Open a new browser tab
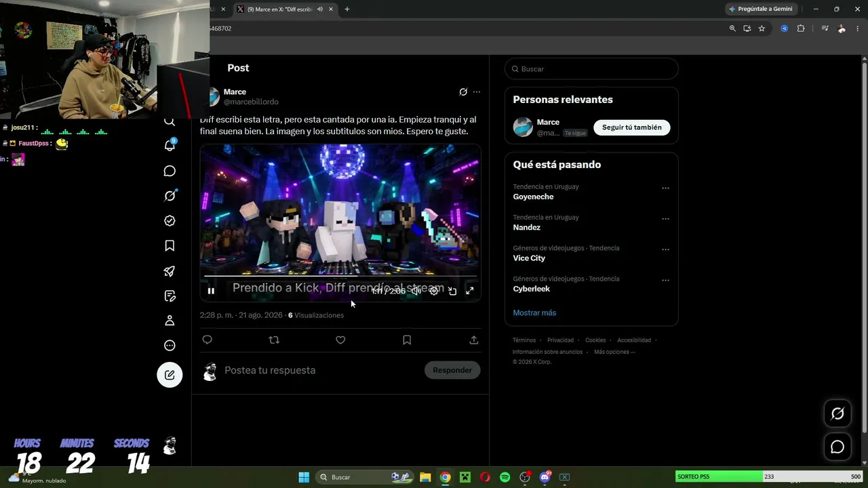 (x=347, y=9)
